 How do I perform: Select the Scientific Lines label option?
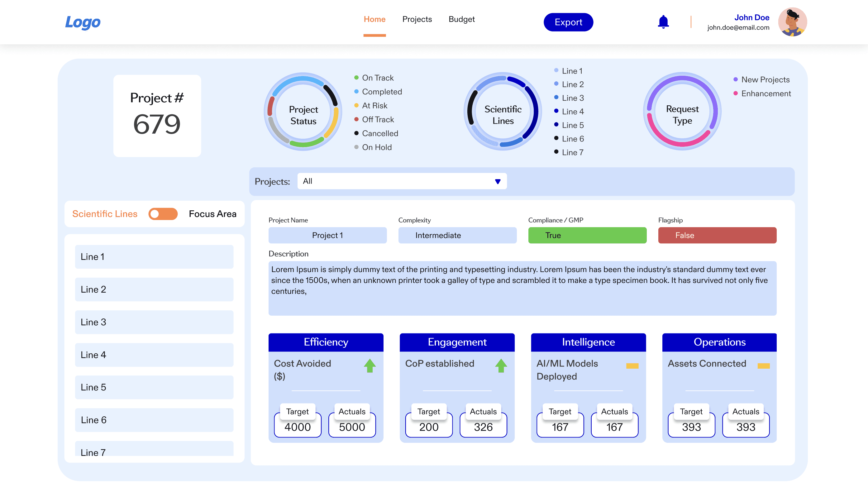point(105,214)
